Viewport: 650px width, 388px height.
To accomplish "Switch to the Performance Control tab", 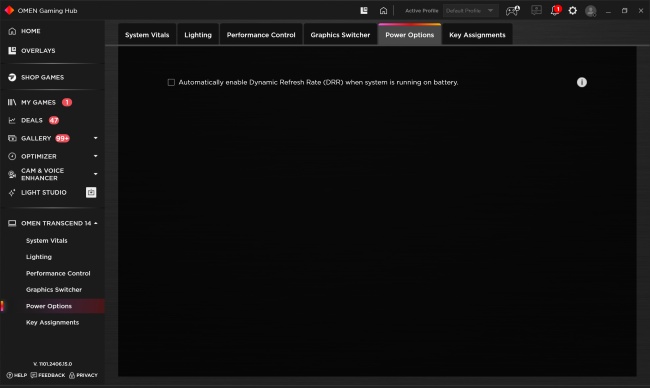I will (261, 35).
